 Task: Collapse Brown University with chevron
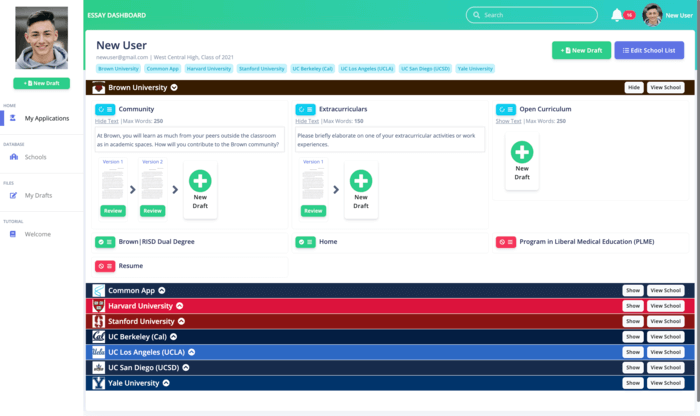[x=174, y=87]
